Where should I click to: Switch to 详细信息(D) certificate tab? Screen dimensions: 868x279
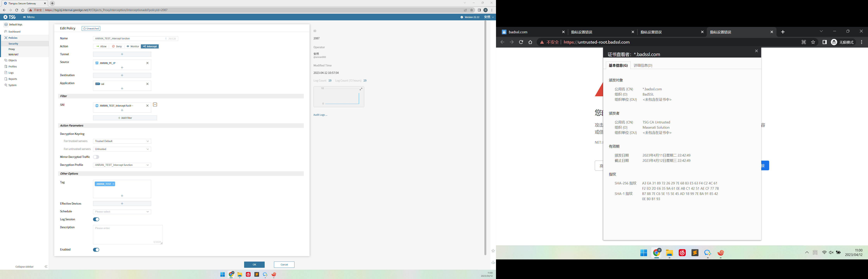tap(643, 65)
